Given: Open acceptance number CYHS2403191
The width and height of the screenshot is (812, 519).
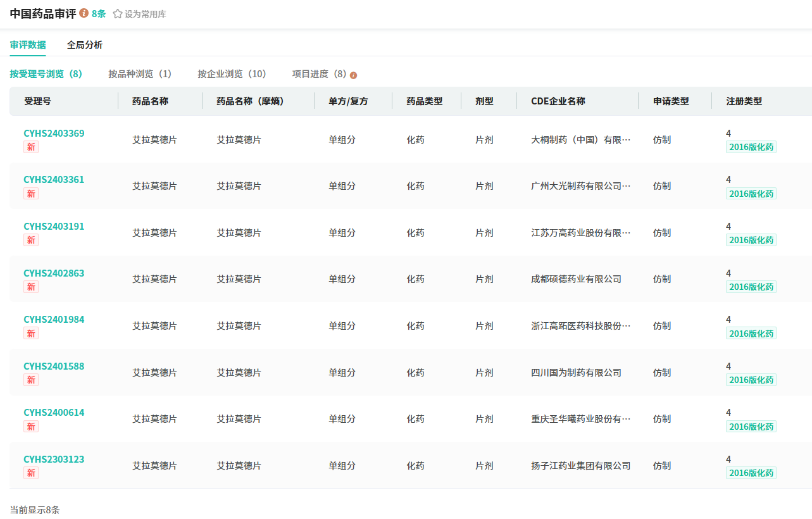Looking at the screenshot, I should point(54,227).
